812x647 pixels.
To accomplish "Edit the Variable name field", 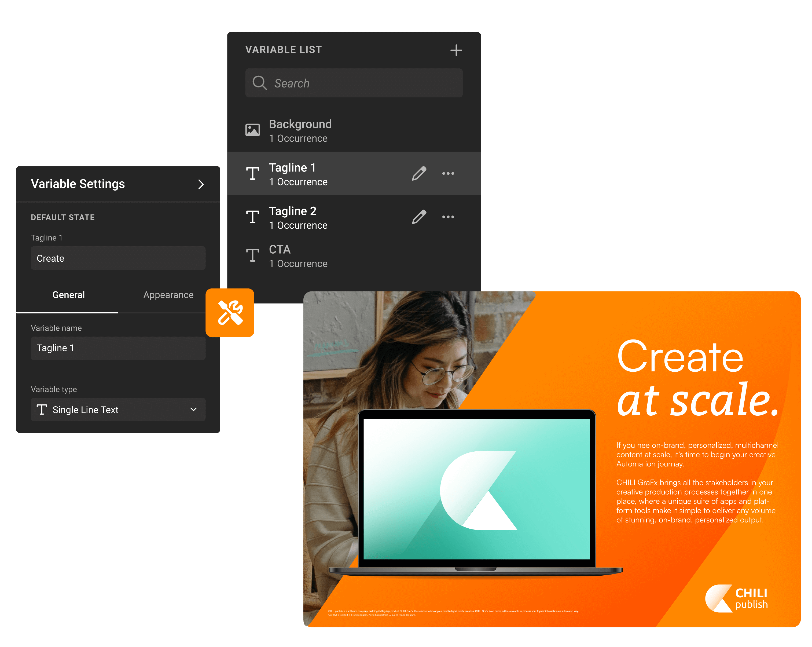I will (118, 348).
